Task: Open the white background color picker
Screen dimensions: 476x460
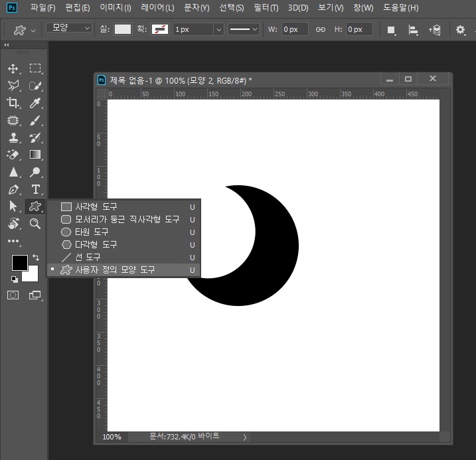Action: click(32, 275)
